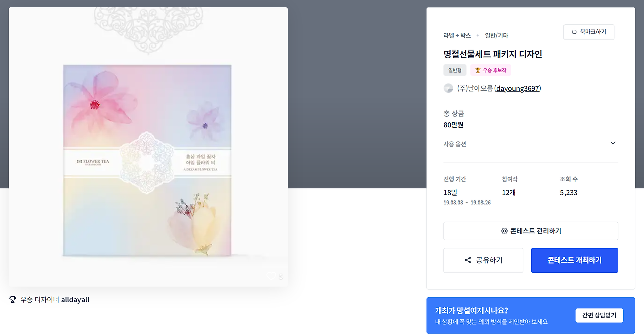Click the trophy icon next to 우승 디자이너
Image resolution: width=644 pixels, height=335 pixels.
13,300
